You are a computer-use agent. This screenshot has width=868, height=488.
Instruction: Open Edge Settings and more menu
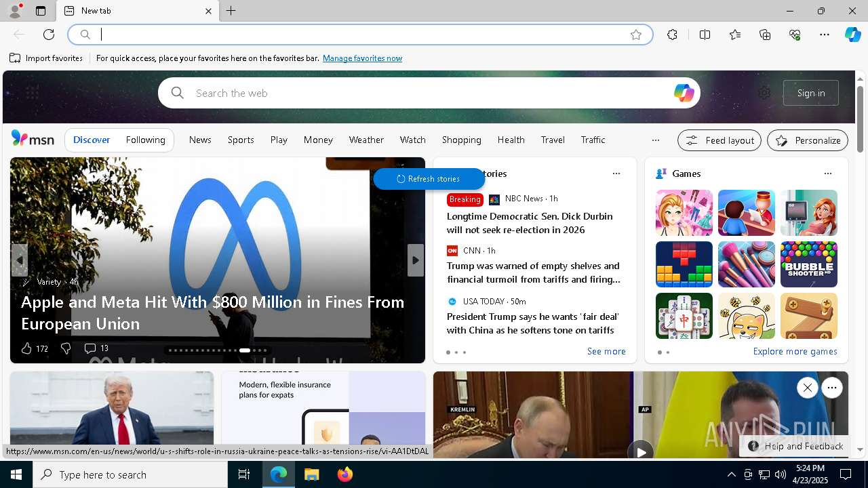825,35
